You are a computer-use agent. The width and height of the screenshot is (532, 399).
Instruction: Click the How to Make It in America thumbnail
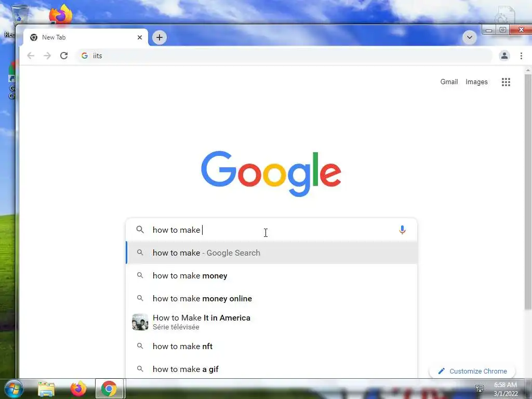[x=140, y=322]
